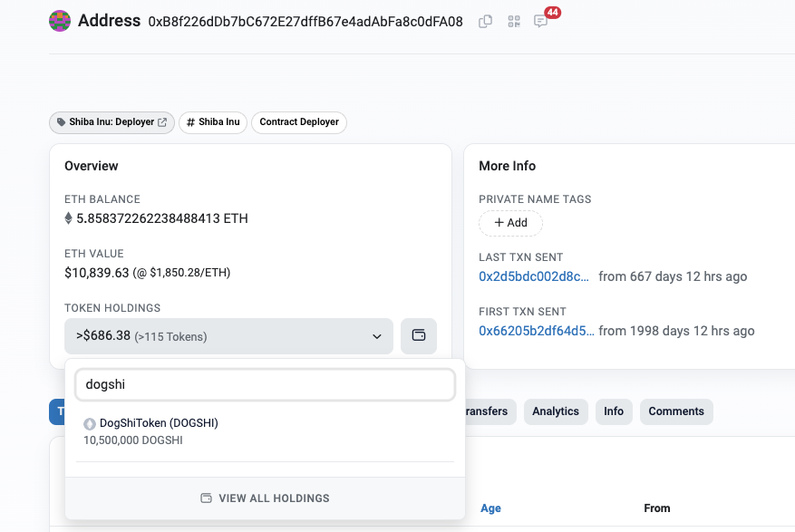Image resolution: width=795 pixels, height=532 pixels.
Task: Open the comments icon with 44 badge
Action: (x=541, y=21)
